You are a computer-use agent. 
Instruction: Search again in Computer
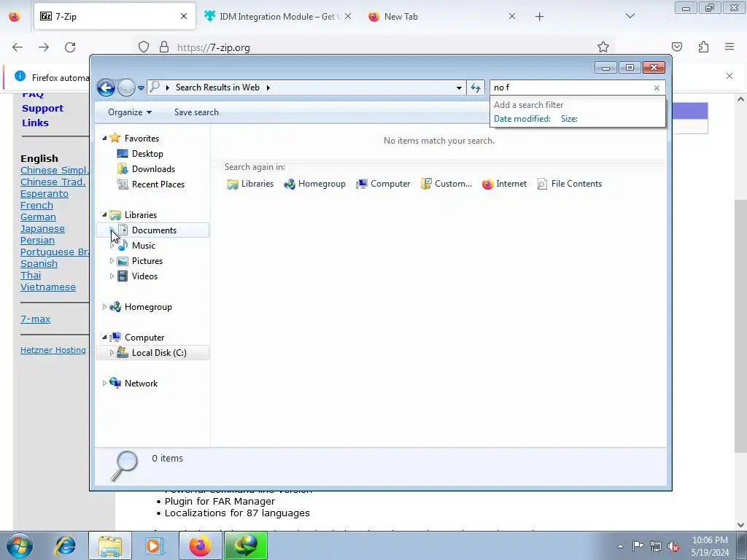[383, 184]
